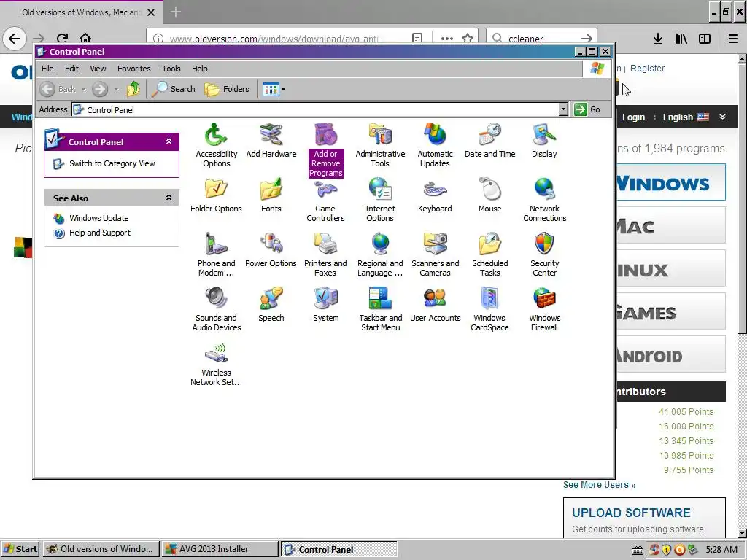This screenshot has width=747, height=560.
Task: Open Speech settings icon
Action: pyautogui.click(x=271, y=305)
